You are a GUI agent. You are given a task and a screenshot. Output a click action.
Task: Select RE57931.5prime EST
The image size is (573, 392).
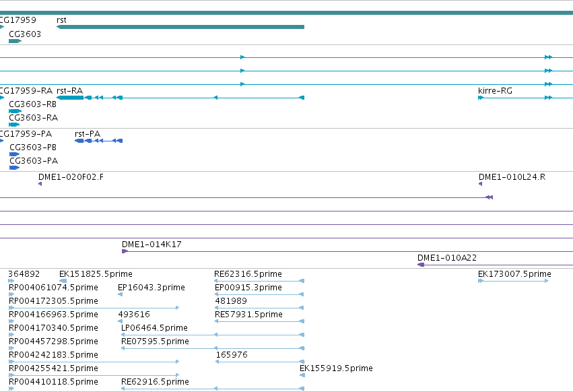click(259, 321)
